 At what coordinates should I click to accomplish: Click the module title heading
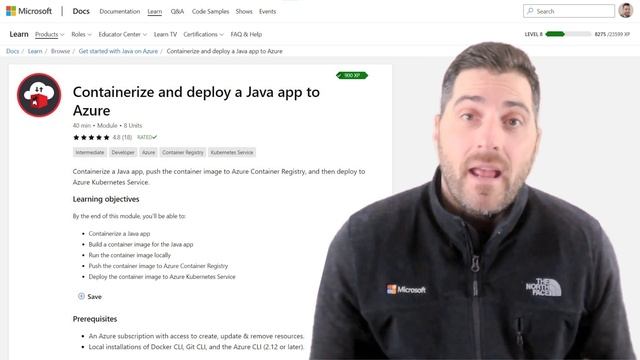click(196, 101)
